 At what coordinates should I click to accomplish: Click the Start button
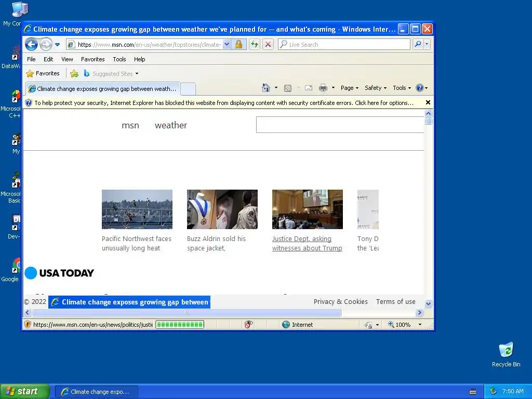24,392
